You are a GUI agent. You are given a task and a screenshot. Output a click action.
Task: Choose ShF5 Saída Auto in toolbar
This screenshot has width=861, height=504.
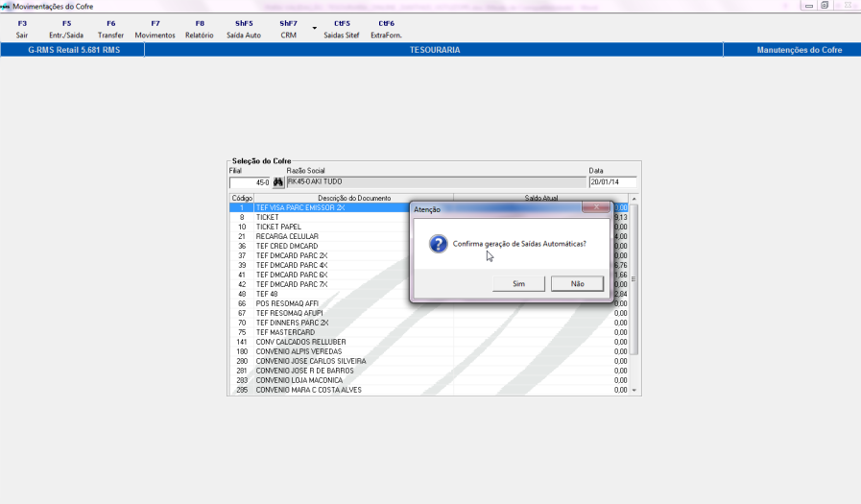click(x=244, y=29)
